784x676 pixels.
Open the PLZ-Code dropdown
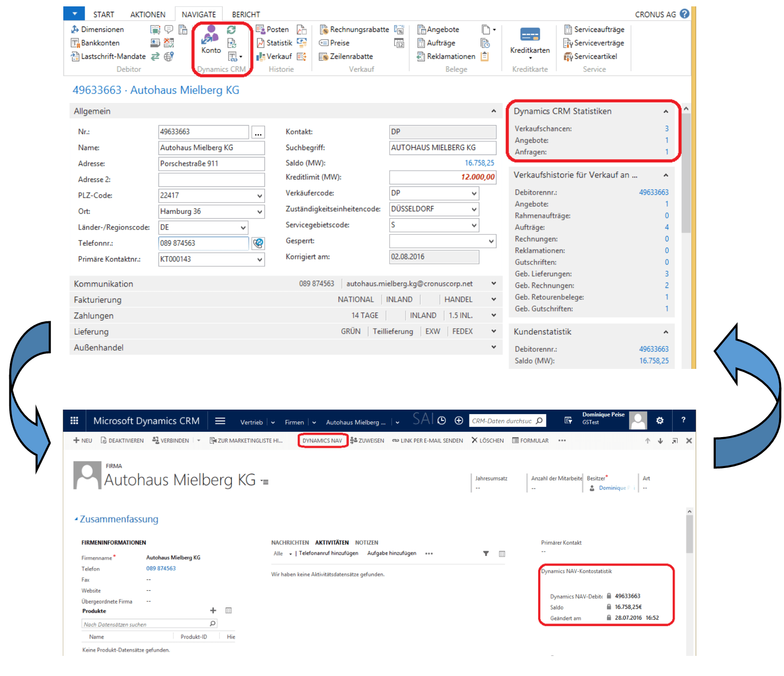(x=260, y=196)
